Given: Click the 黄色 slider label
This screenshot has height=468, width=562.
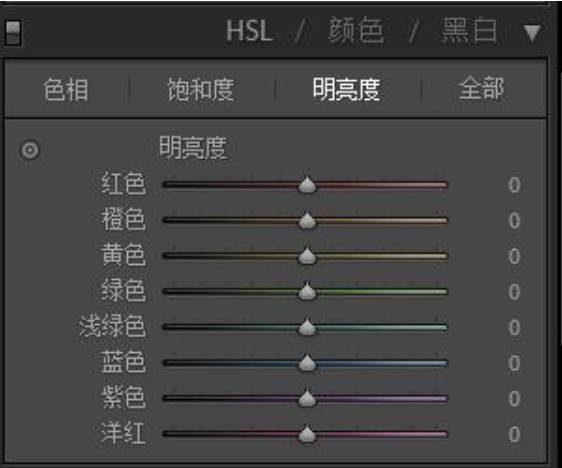Looking at the screenshot, I should [x=124, y=254].
